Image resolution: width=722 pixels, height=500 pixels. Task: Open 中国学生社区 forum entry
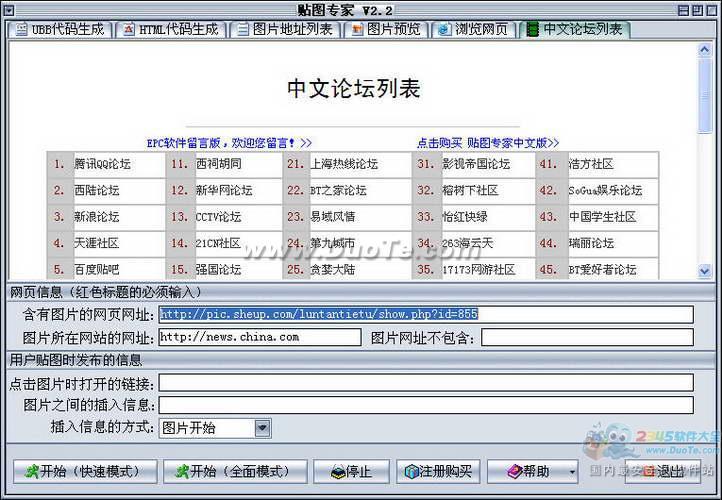point(602,216)
